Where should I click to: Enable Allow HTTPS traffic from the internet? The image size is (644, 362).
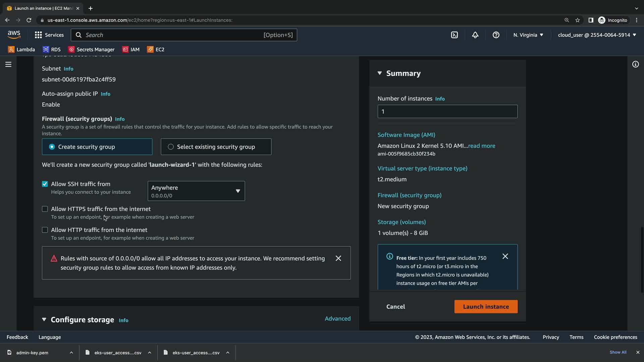pyautogui.click(x=45, y=209)
